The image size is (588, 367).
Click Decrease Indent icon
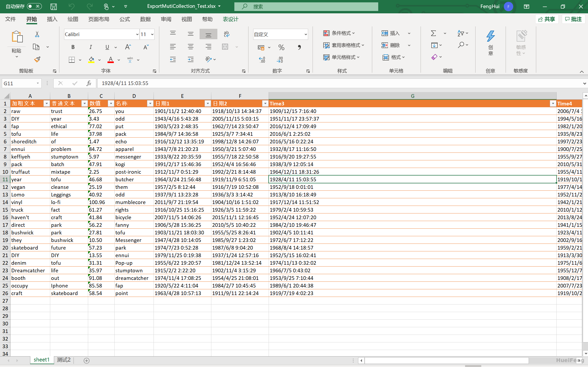click(x=173, y=59)
